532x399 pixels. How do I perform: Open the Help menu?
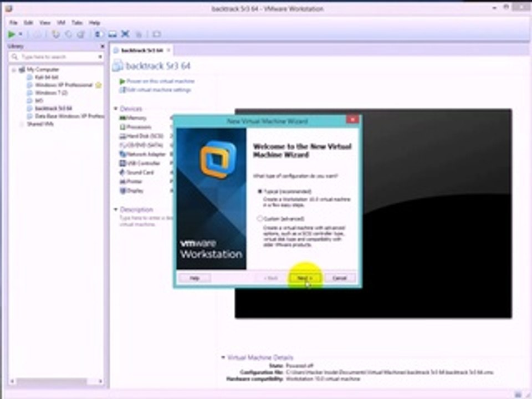94,23
